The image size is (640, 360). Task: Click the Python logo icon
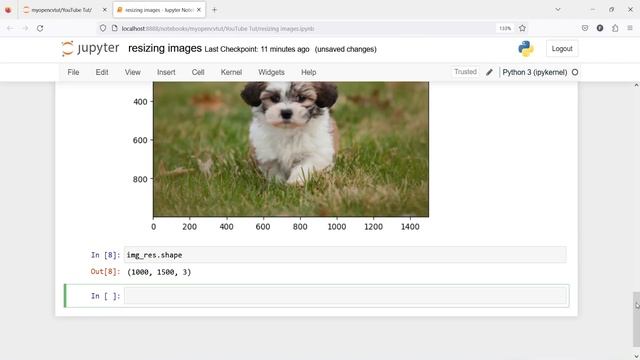526,49
